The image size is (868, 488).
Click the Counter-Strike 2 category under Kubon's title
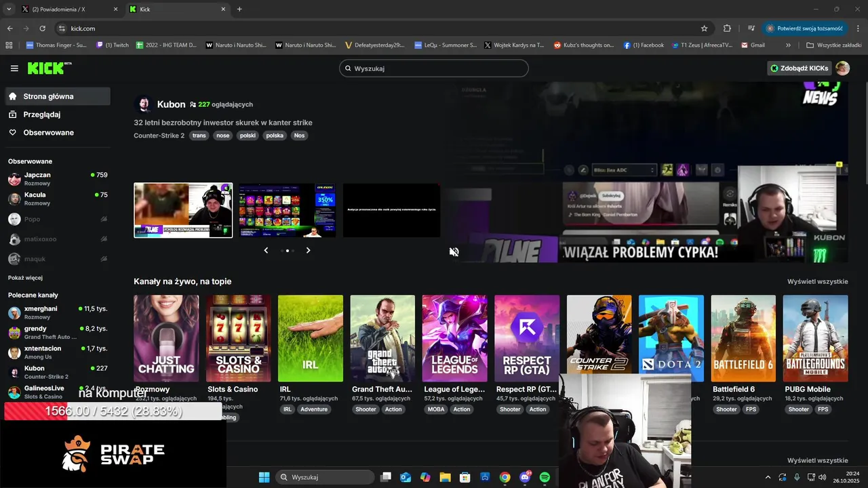coord(159,136)
